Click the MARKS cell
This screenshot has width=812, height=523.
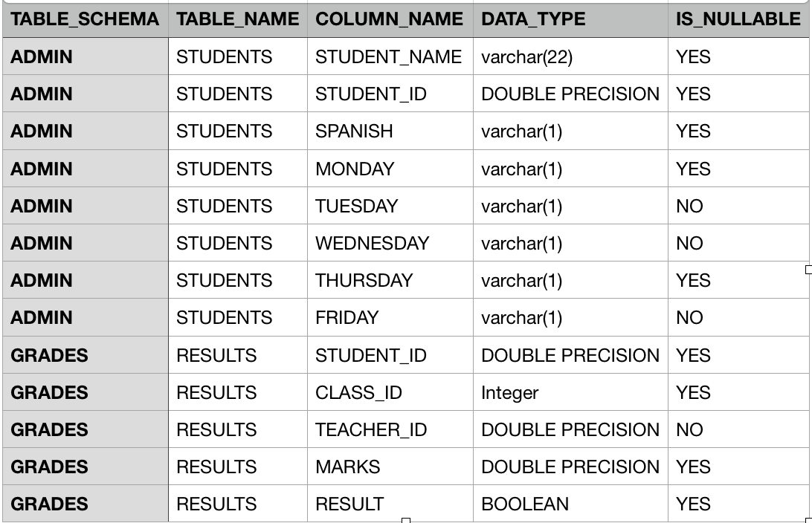[x=347, y=467]
